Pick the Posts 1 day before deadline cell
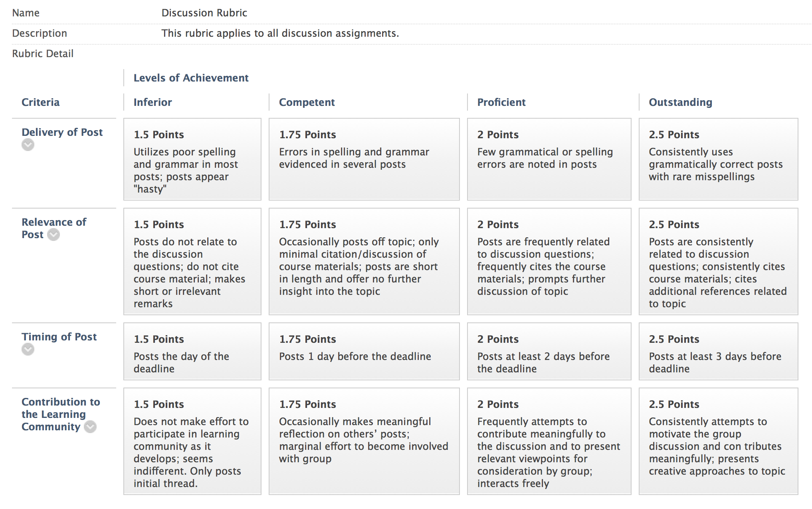The image size is (812, 509). tap(364, 351)
